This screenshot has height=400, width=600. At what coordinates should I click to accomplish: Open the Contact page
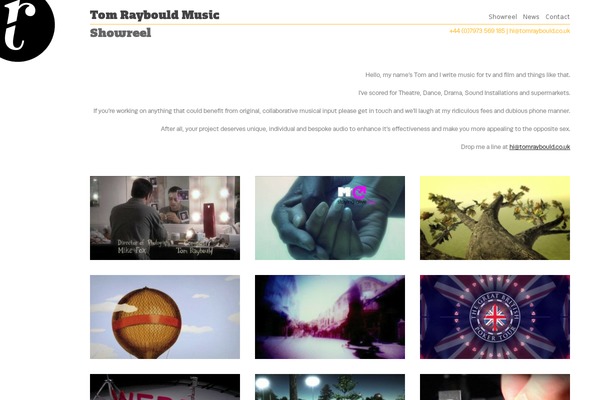557,17
